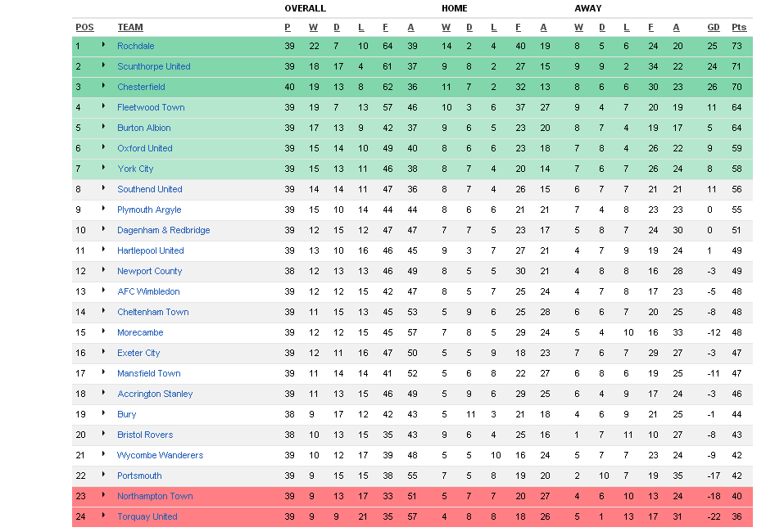Viewport: 784px width, 532px height.
Task: Open York City team link
Action: (x=135, y=169)
